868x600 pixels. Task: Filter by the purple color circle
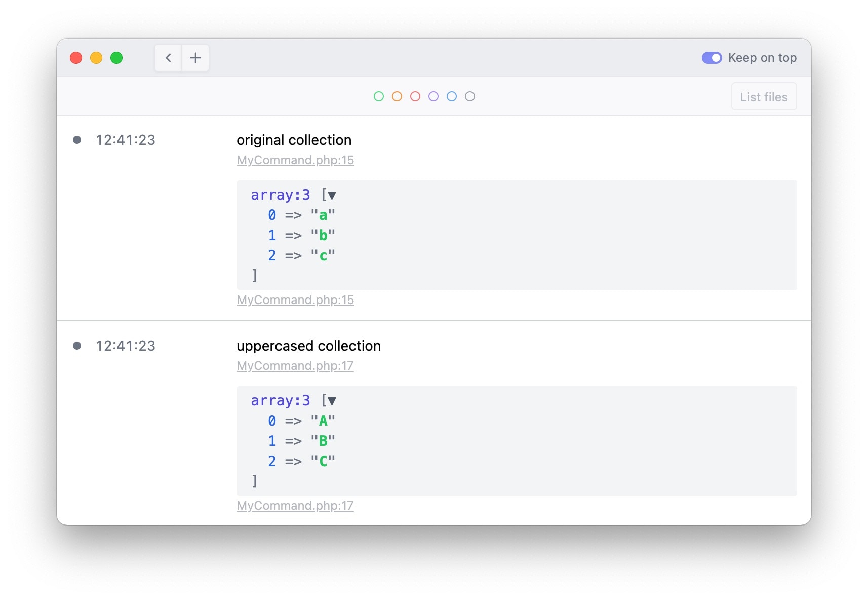point(433,96)
